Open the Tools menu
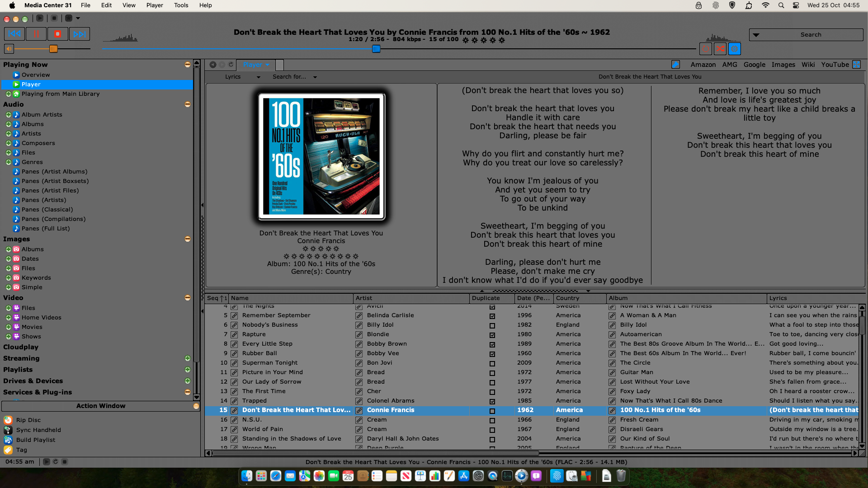The width and height of the screenshot is (868, 488). pos(181,5)
